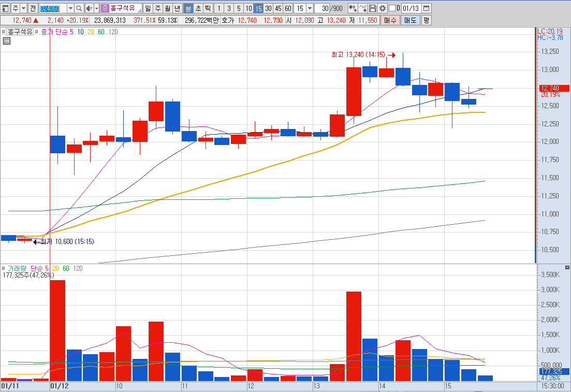The height and width of the screenshot is (392, 571).
Task: Close the volume pane with its X icon
Action: coord(567,267)
